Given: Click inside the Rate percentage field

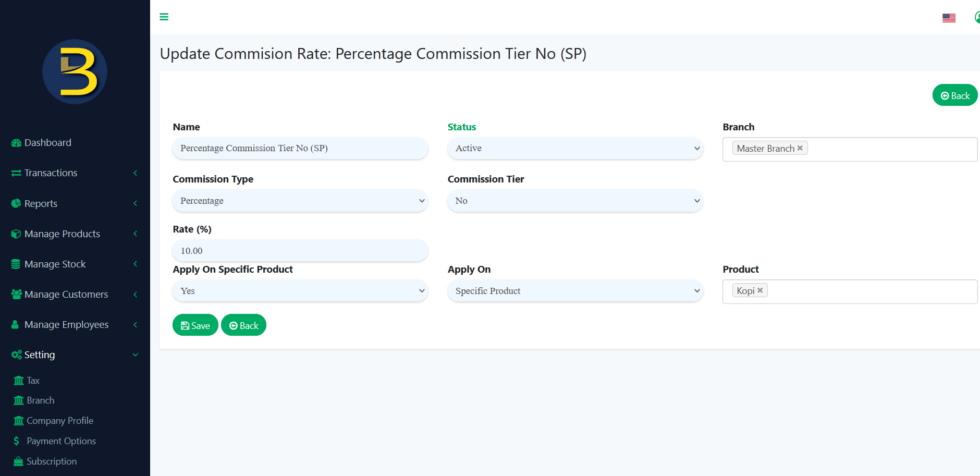Looking at the screenshot, I should [x=300, y=250].
